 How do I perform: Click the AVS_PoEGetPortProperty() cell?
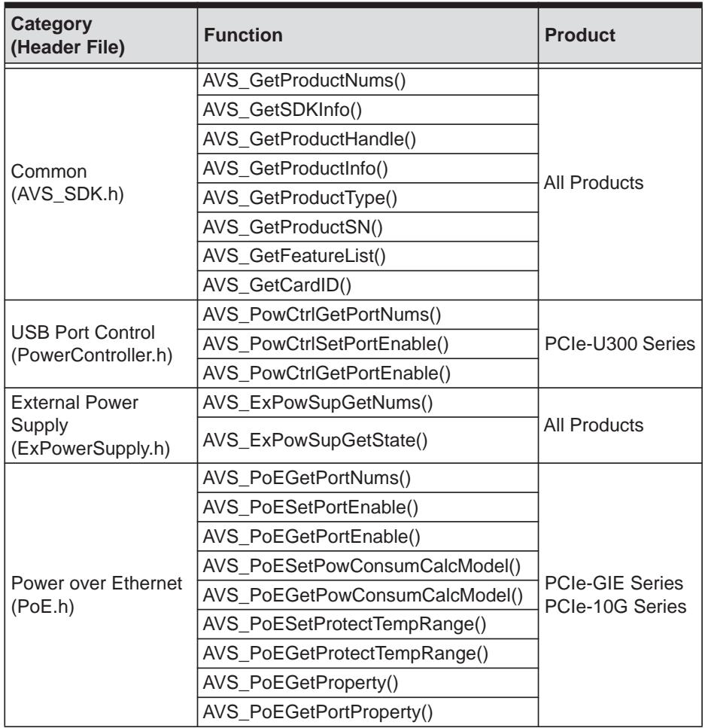tap(368, 712)
